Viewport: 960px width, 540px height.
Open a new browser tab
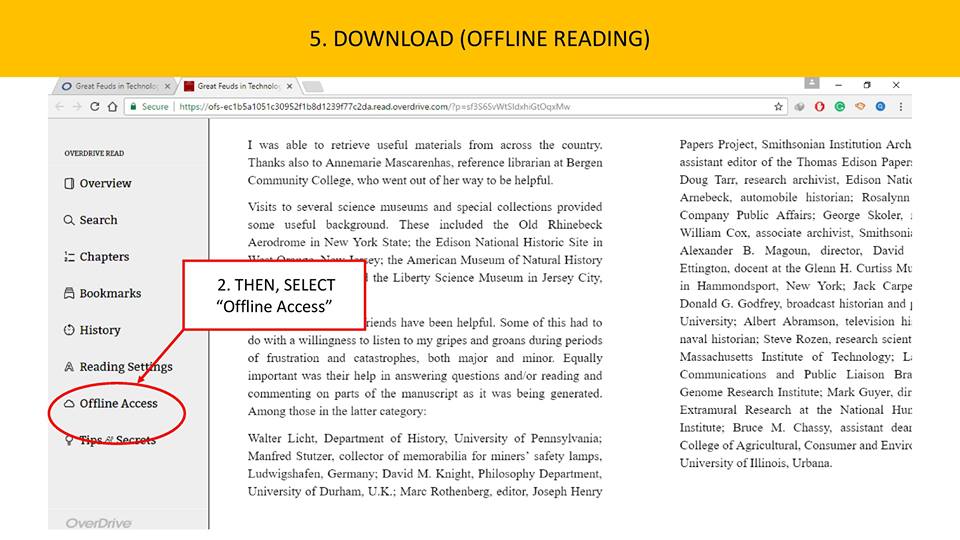[313, 86]
